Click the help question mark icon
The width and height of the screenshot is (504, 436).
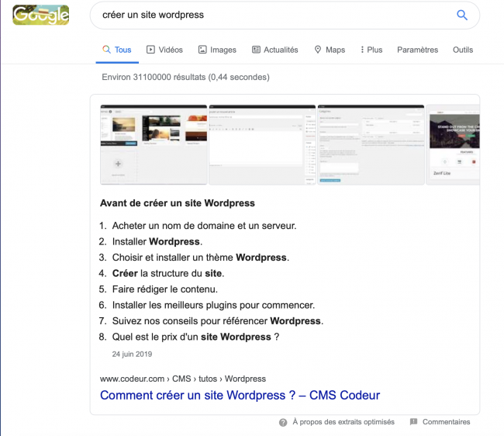(x=283, y=422)
